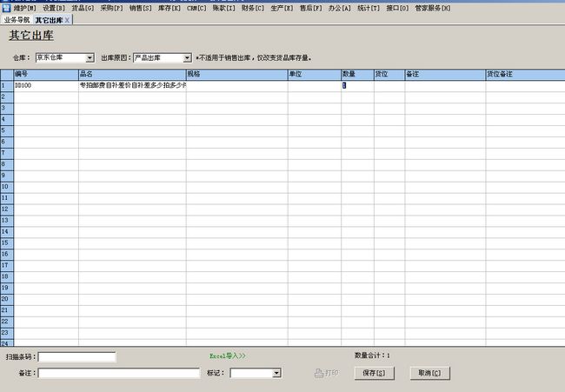Open the 库存 menu
This screenshot has height=392, width=565.
[x=169, y=7]
